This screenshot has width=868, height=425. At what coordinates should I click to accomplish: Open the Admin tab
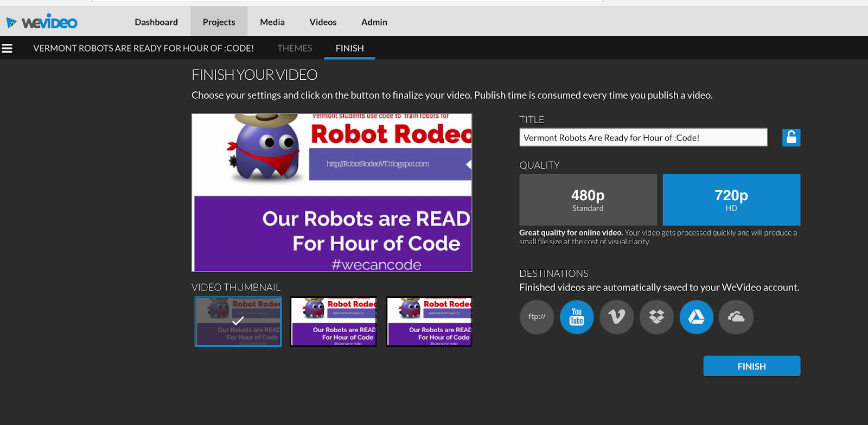coord(374,22)
